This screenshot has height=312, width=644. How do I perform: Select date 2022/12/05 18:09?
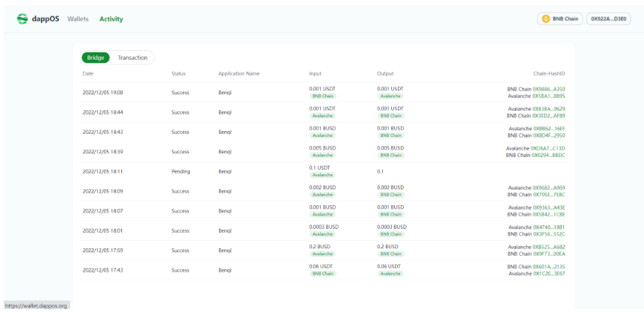tap(102, 191)
